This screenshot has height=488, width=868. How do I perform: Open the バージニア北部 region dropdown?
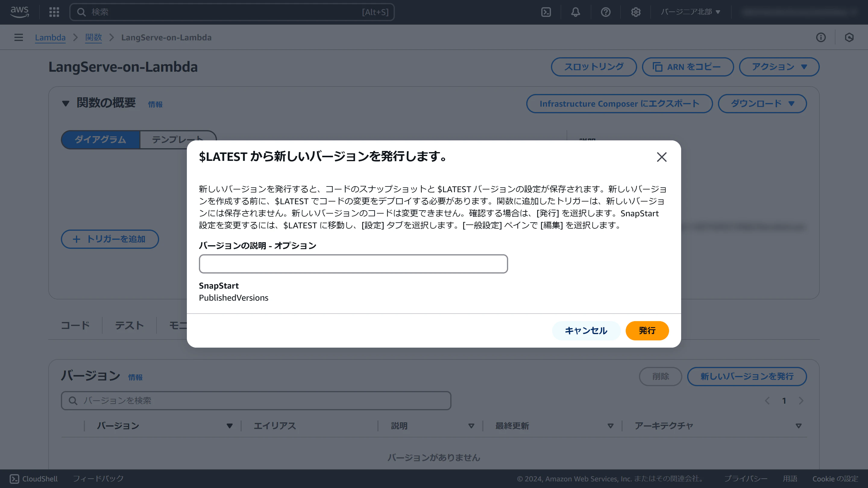tap(690, 12)
